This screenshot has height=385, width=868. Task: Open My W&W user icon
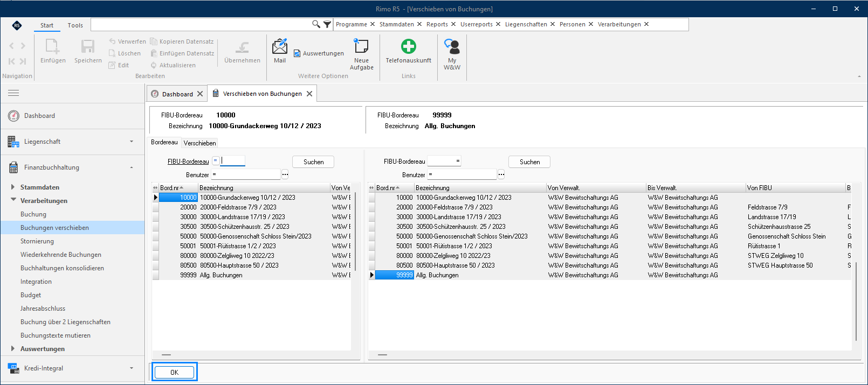452,46
